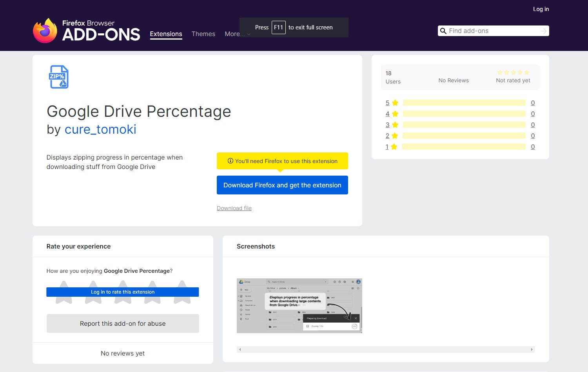
Task: Open author cure_tomoki's profile
Action: coord(100,129)
